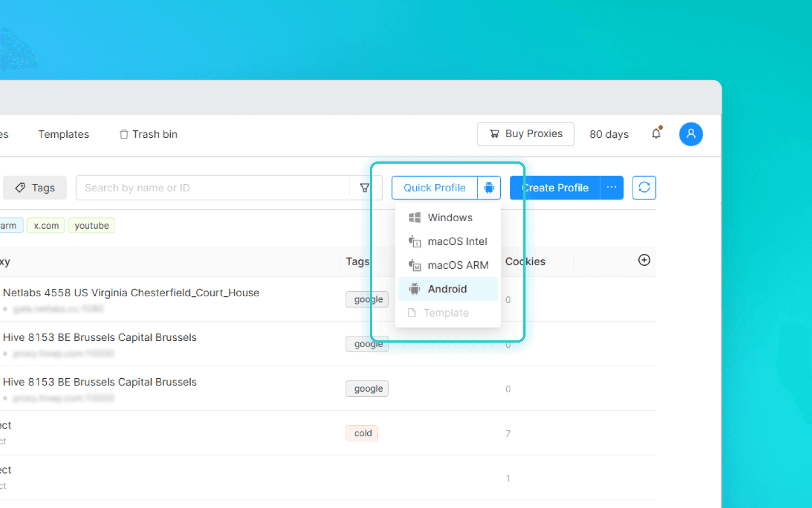Select the x.com tag chip
Screen dimensions: 812x508
pos(46,226)
